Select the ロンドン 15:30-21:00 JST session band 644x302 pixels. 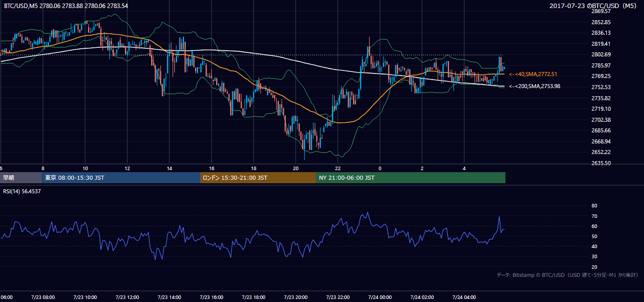pos(258,178)
